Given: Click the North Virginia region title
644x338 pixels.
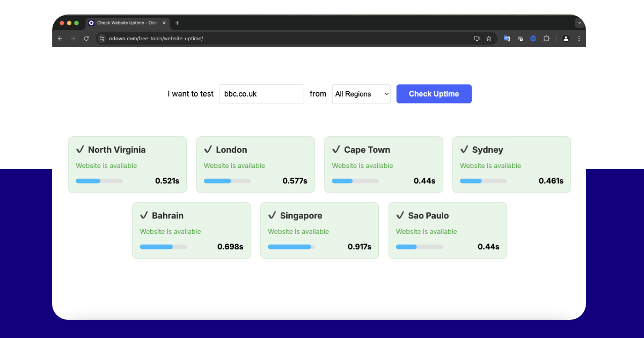Looking at the screenshot, I should pos(117,150).
